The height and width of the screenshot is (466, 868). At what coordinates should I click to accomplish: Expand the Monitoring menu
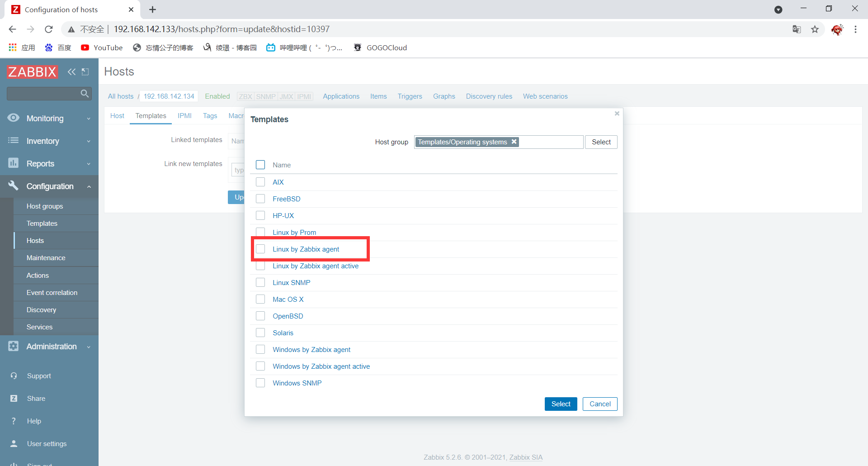pos(49,118)
